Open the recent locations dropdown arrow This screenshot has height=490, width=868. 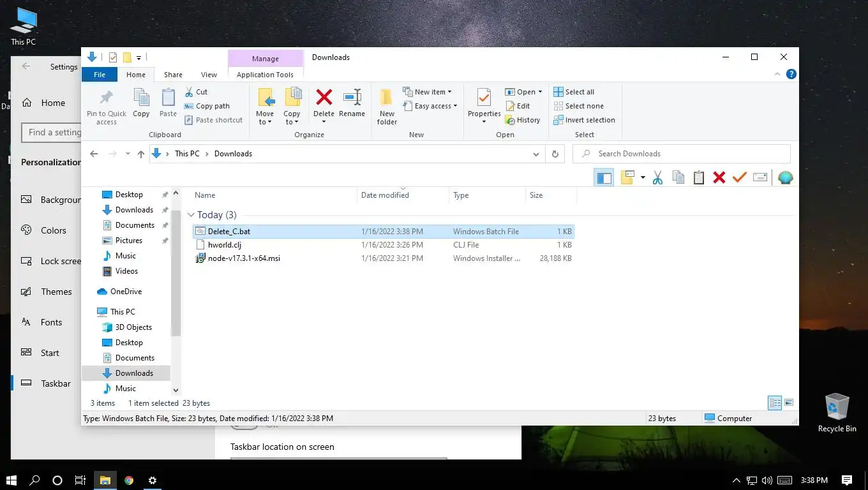point(128,154)
